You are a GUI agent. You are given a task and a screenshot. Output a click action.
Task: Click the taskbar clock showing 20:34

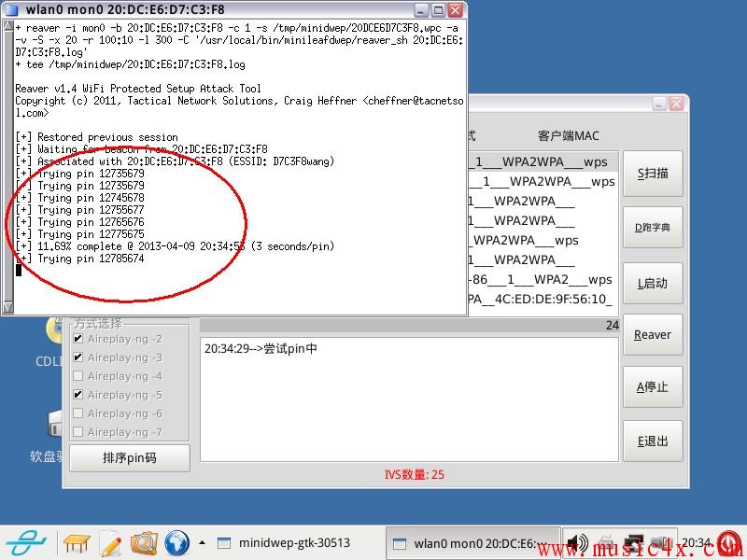tap(697, 542)
